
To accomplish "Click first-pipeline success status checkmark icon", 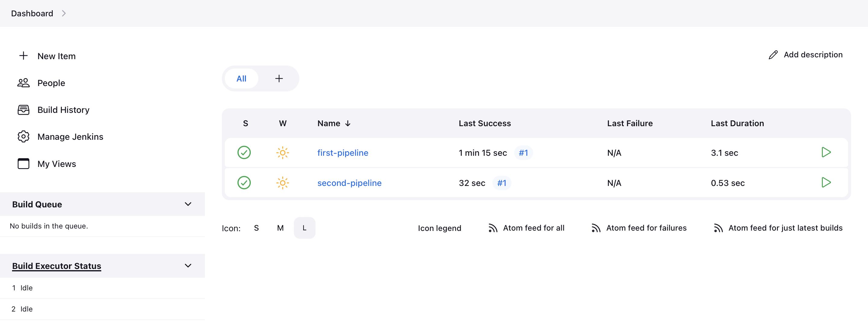I will coord(244,152).
